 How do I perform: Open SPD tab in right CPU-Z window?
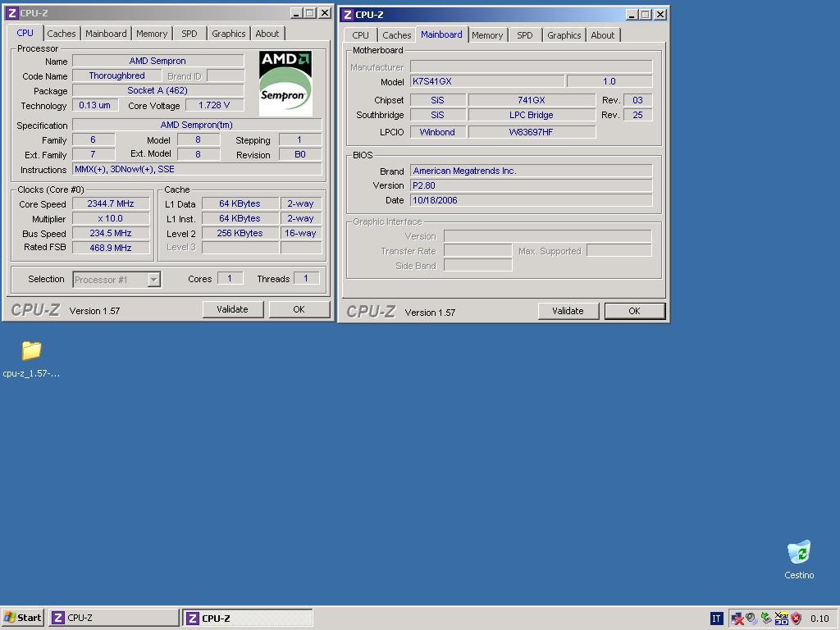click(x=525, y=34)
